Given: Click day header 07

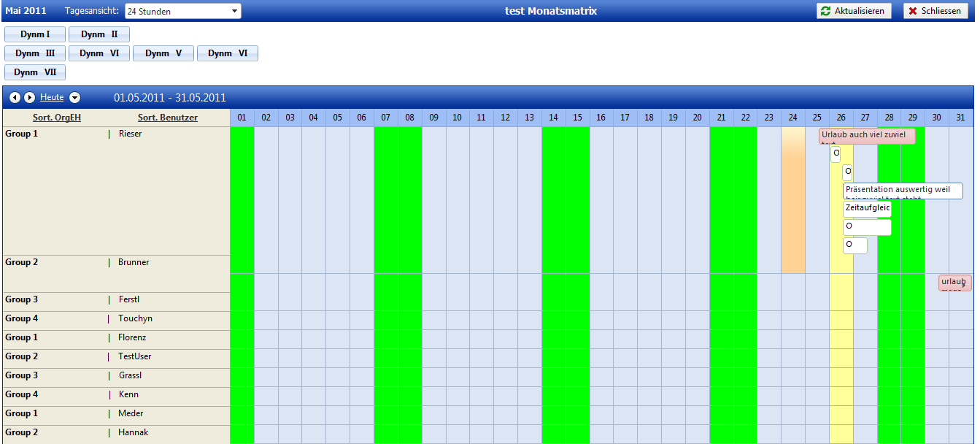Looking at the screenshot, I should 385,118.
